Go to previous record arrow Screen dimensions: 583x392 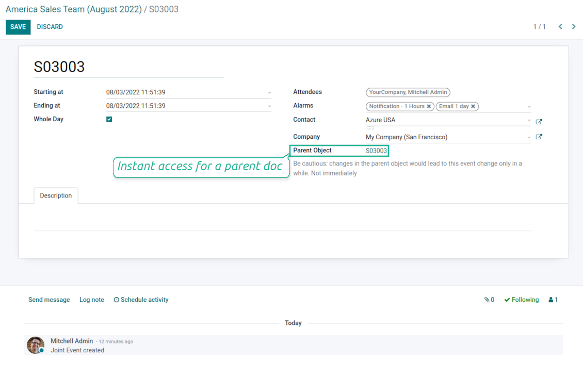coord(560,27)
